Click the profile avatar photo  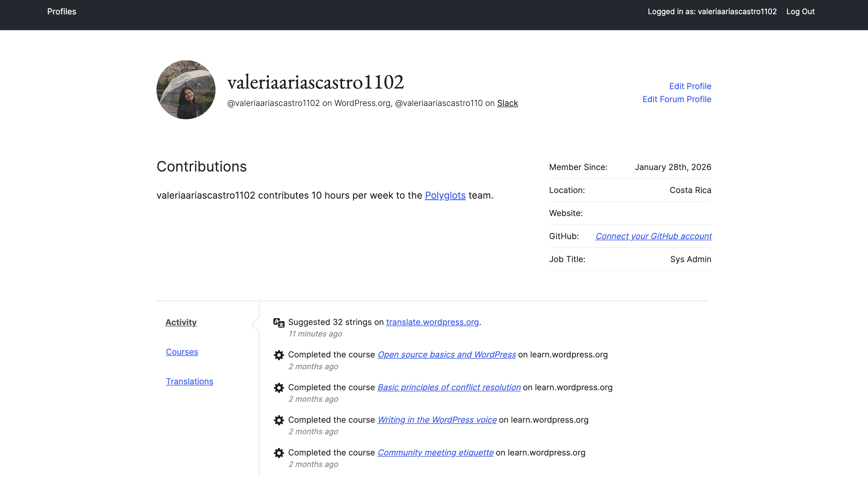[186, 90]
